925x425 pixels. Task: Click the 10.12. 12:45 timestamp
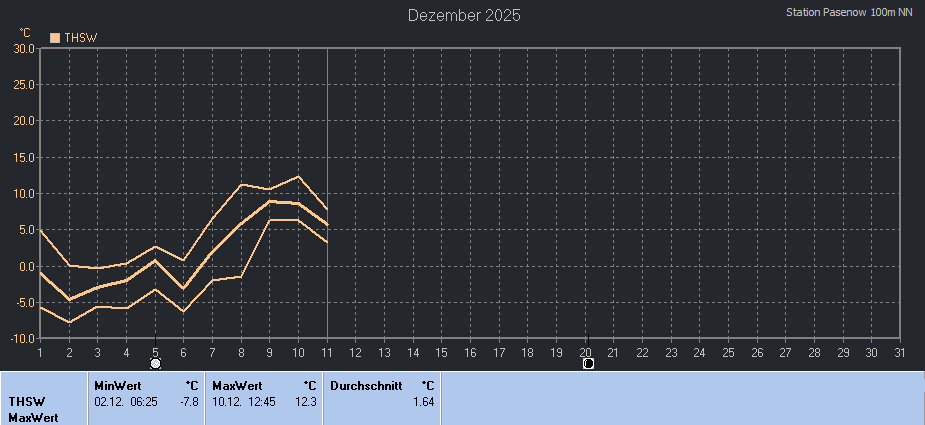click(x=244, y=401)
